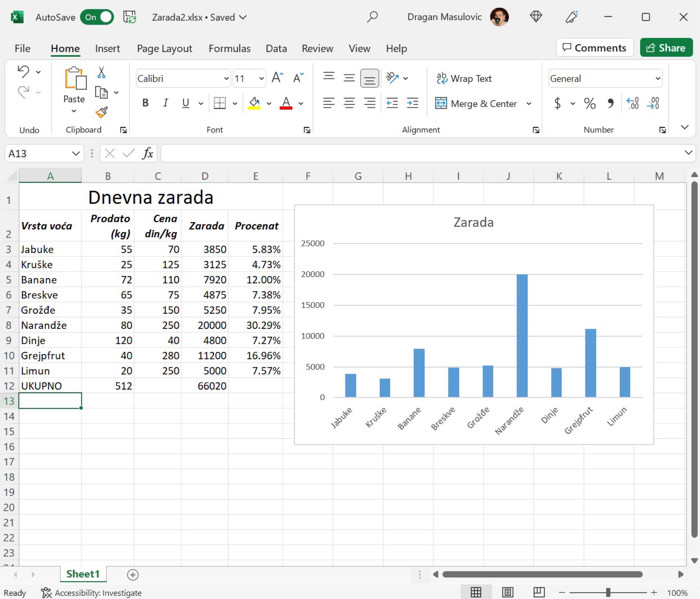Open the General number format dropdown
The height and width of the screenshot is (599, 700).
click(657, 78)
